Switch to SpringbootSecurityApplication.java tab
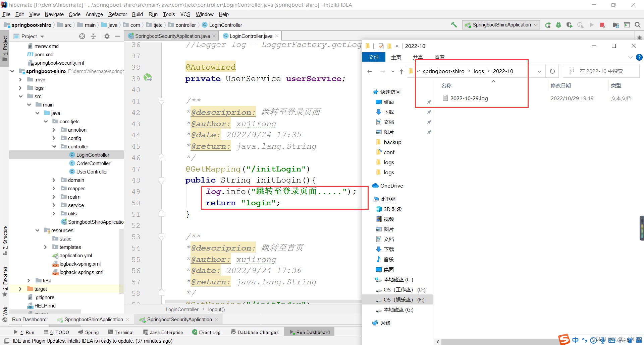Viewport: 644px width, 345px height. (172, 36)
